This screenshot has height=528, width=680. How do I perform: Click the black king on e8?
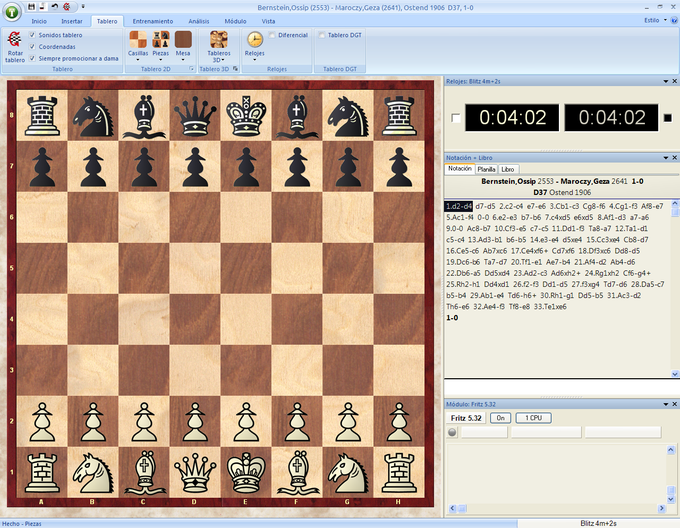246,116
